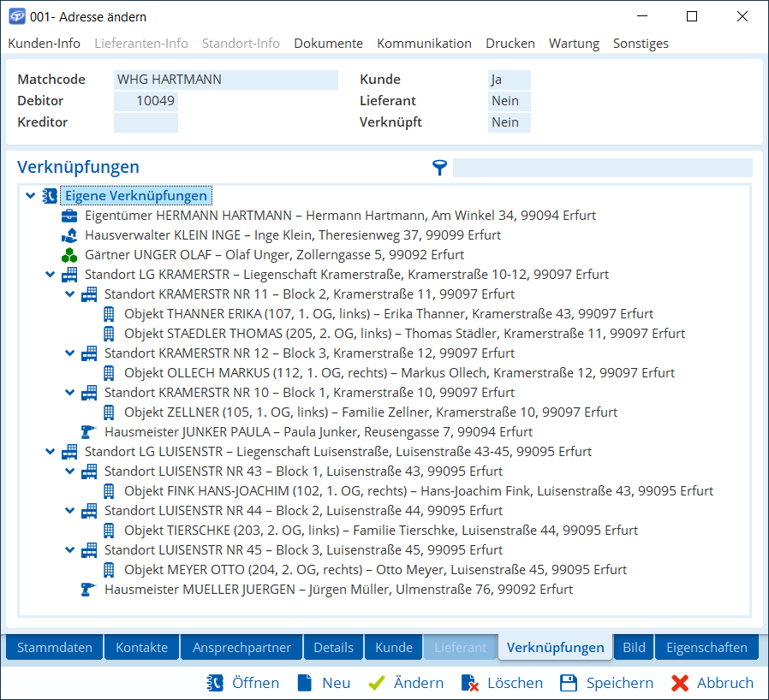Collapse the Standort KRAMERSTR NR 12 node

(70, 353)
